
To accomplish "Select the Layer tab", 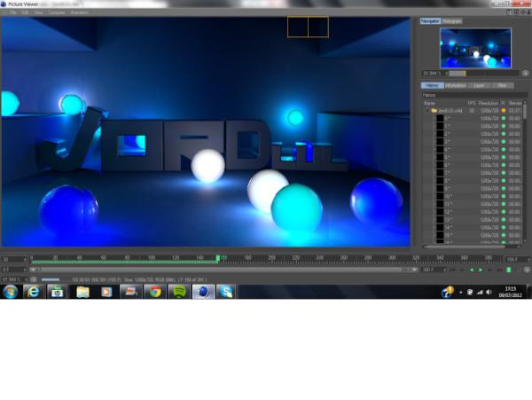I will click(479, 85).
